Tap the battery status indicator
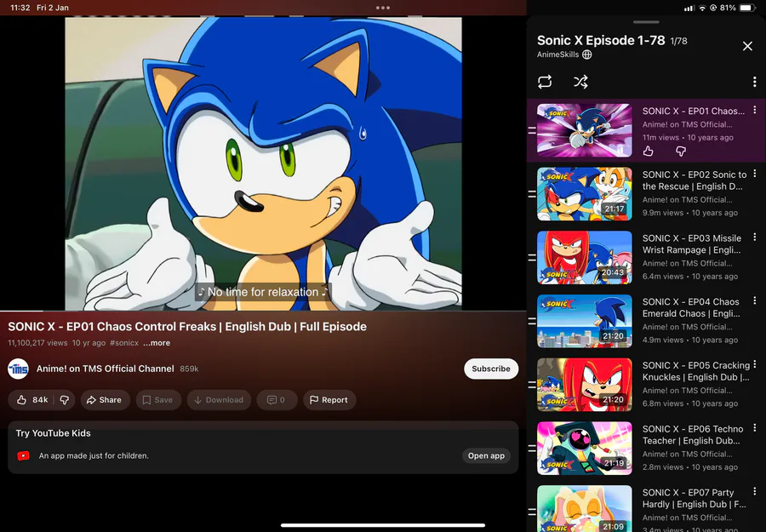Screen dimensions: 766x532 [747, 8]
